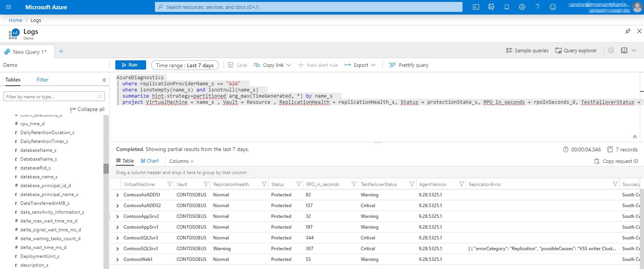Filter the RPO_in_seconds column

[x=354, y=184]
